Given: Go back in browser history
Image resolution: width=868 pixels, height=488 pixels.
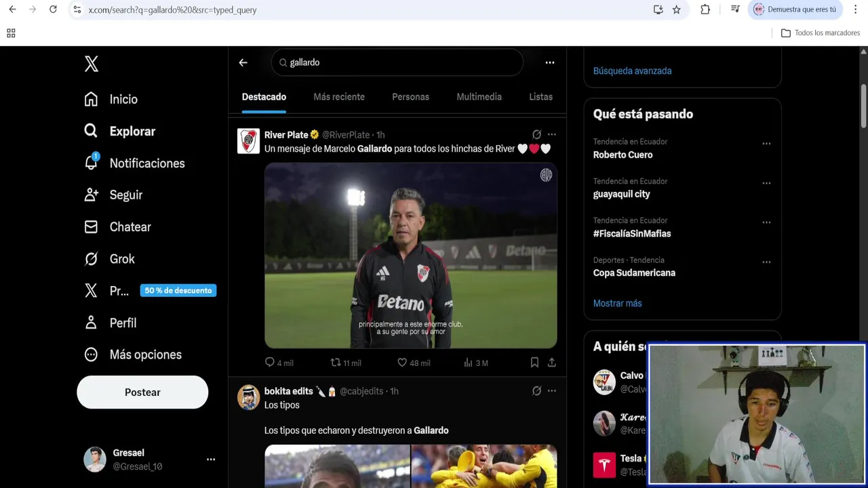Looking at the screenshot, I should coord(12,9).
